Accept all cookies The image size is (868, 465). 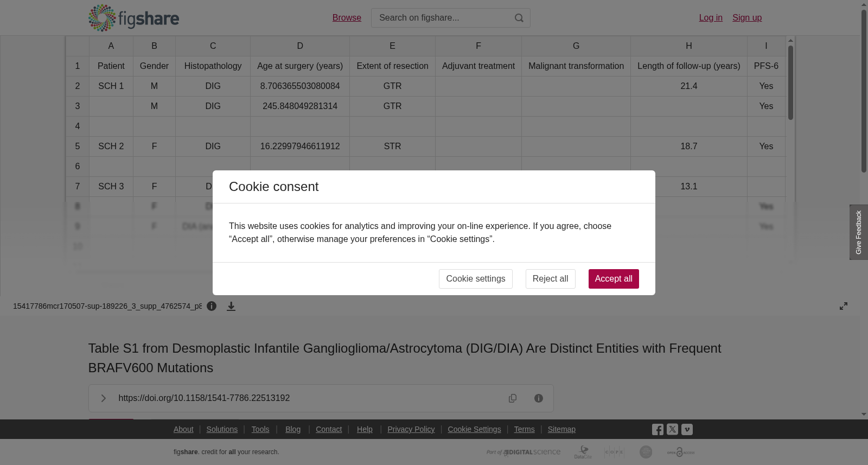pyautogui.click(x=614, y=279)
